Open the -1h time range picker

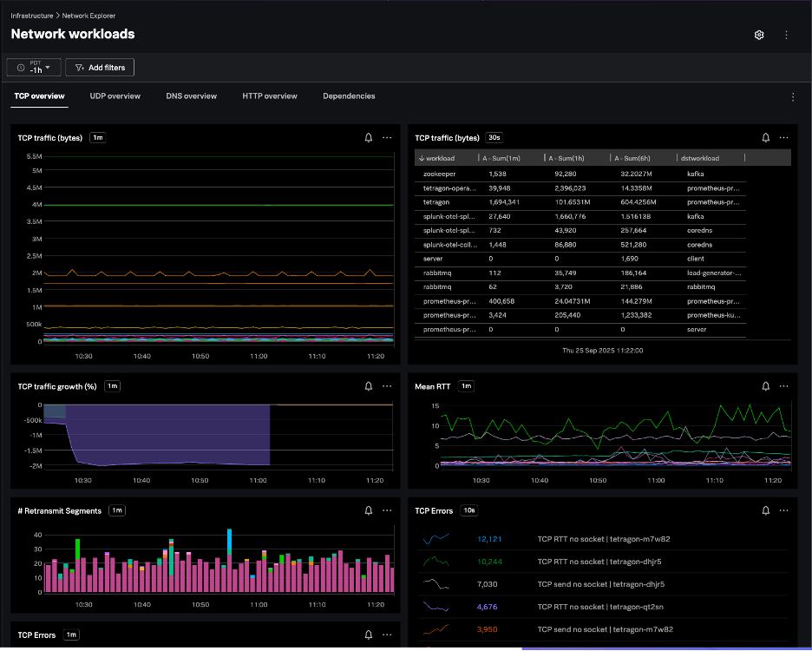34,67
